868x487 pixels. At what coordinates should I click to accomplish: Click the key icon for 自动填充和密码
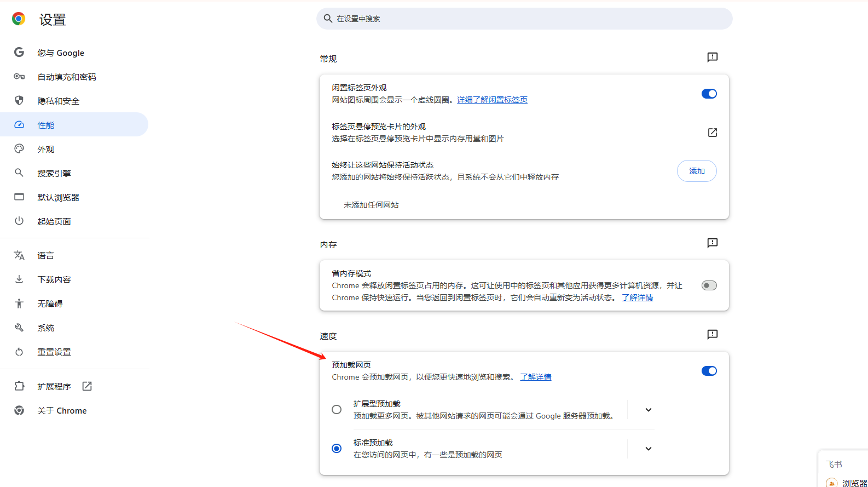(19, 77)
